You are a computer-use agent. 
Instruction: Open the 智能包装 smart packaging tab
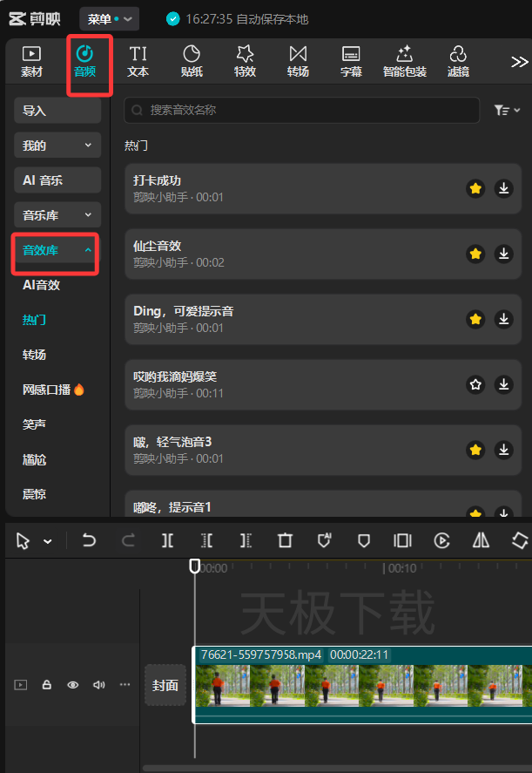pos(404,61)
